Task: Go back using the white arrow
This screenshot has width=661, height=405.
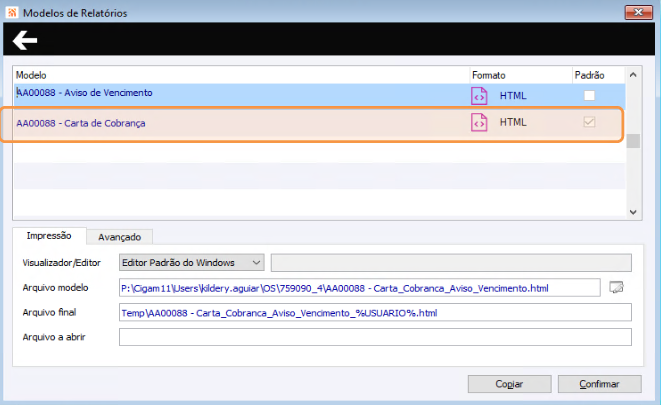Action: tap(25, 40)
